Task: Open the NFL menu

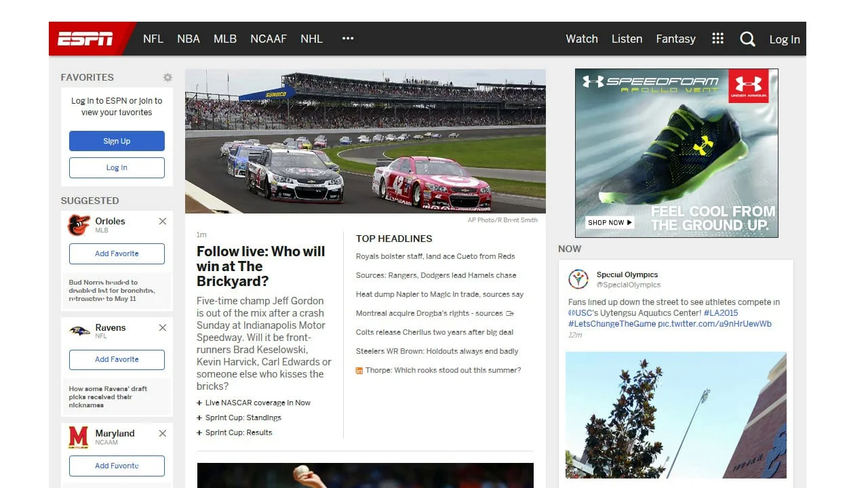Action: coord(153,39)
